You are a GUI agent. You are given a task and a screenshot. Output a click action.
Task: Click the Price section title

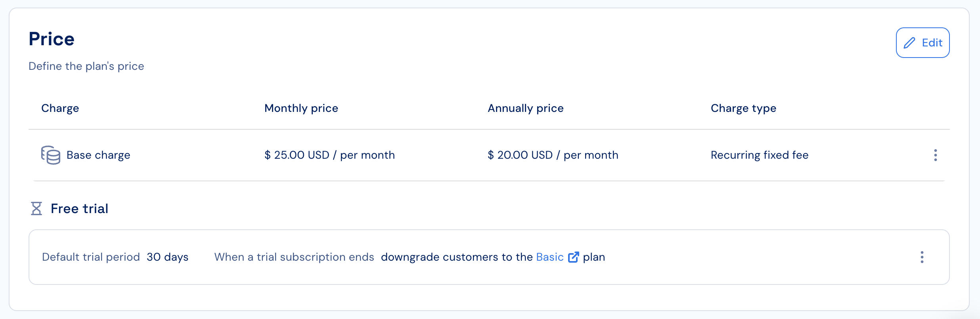coord(52,39)
